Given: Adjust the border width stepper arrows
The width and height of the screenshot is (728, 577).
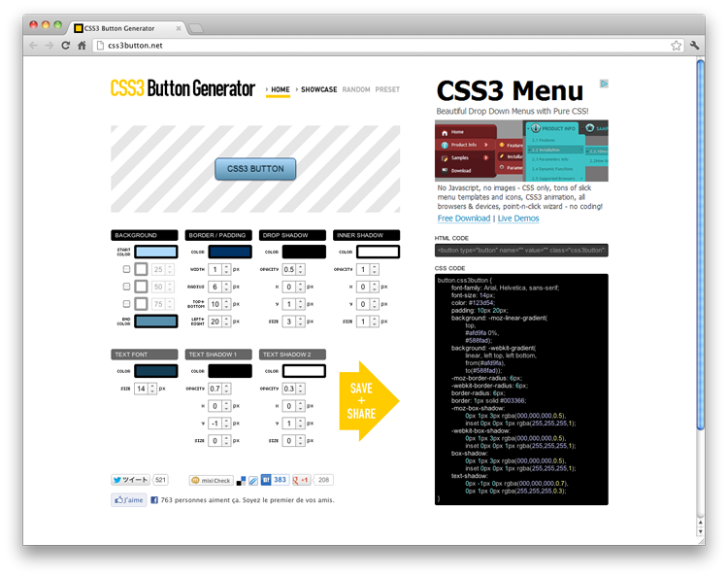Looking at the screenshot, I should [x=226, y=269].
